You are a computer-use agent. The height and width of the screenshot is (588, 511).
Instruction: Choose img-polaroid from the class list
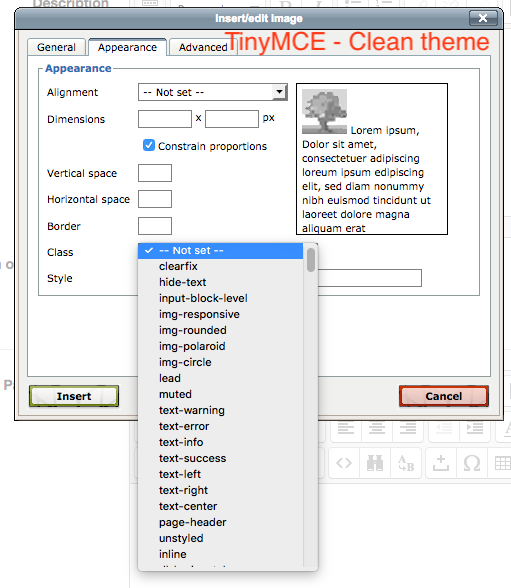[x=220, y=346]
